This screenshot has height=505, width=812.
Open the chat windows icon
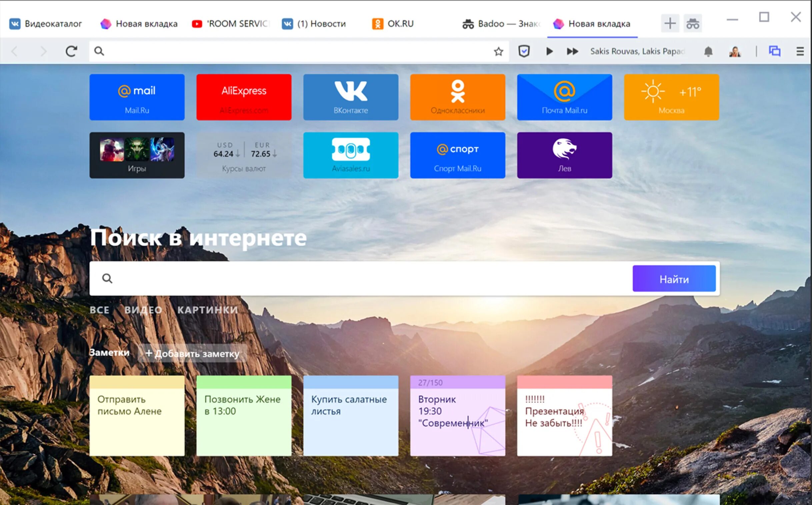[x=775, y=51]
